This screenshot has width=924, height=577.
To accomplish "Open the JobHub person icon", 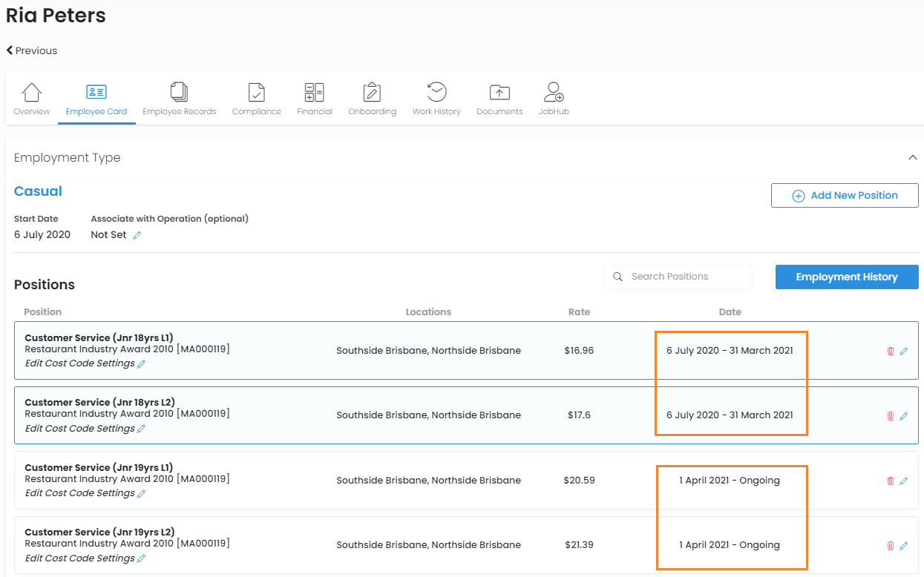I will click(x=554, y=99).
